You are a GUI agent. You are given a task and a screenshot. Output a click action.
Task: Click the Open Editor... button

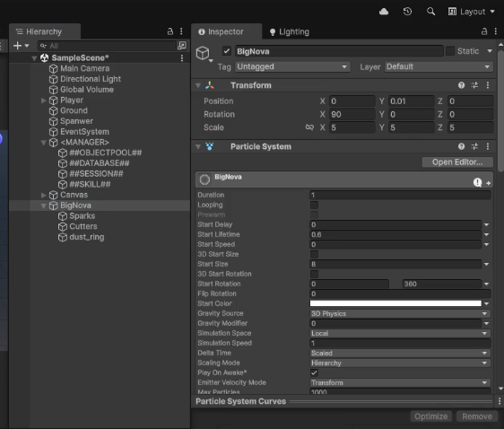(457, 162)
